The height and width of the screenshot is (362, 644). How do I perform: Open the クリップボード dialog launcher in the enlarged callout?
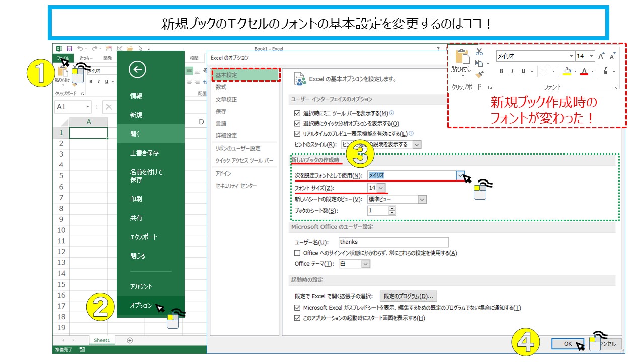490,87
